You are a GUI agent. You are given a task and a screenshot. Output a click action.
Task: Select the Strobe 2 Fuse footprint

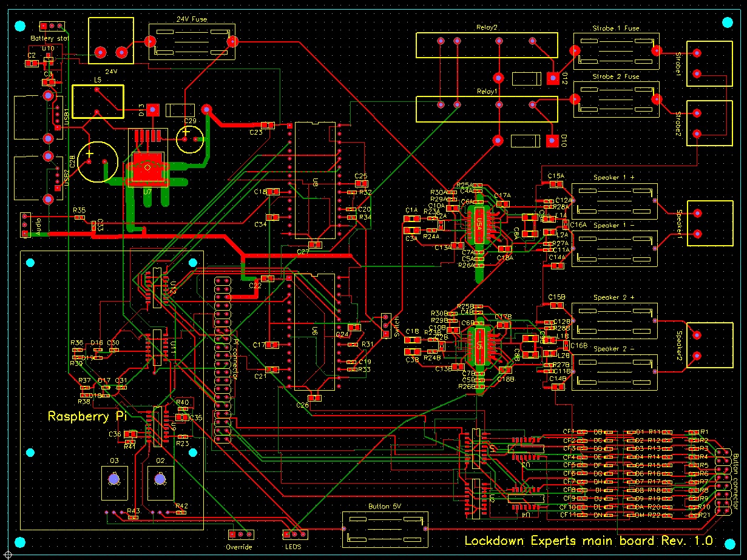(615, 100)
